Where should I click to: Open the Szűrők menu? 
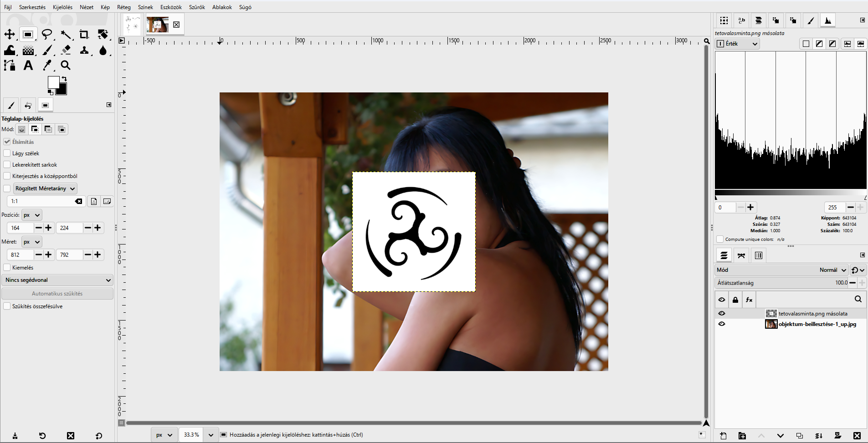click(x=197, y=7)
